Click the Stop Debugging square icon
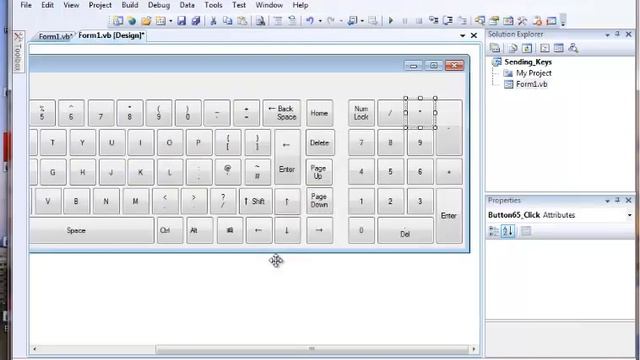The image size is (640, 360). tap(419, 20)
